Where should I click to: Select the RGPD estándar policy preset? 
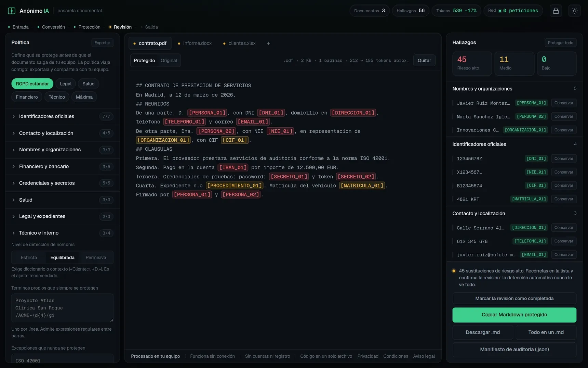click(x=32, y=84)
